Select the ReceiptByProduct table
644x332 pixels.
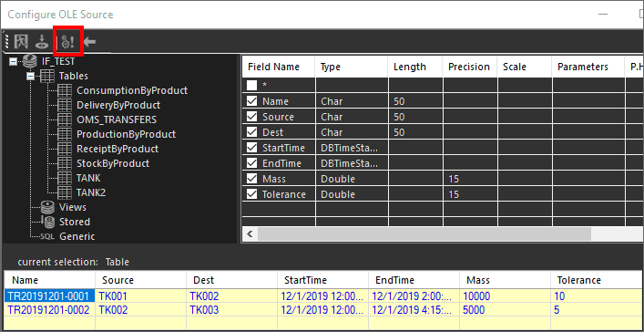[x=118, y=149]
